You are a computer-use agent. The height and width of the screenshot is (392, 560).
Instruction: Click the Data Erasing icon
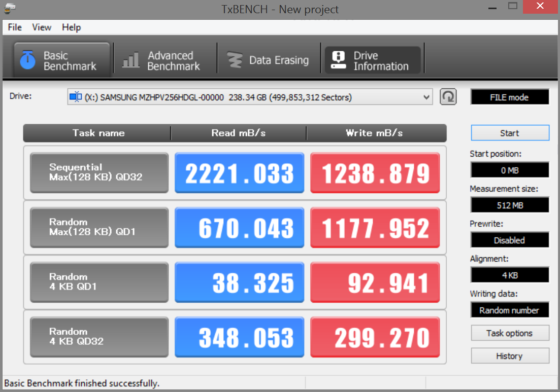click(x=235, y=60)
